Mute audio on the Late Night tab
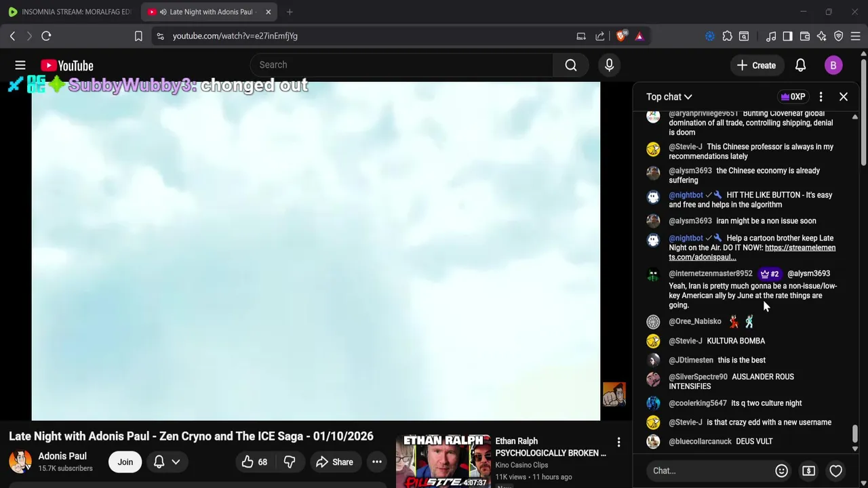This screenshot has height=488, width=868. coord(163,12)
